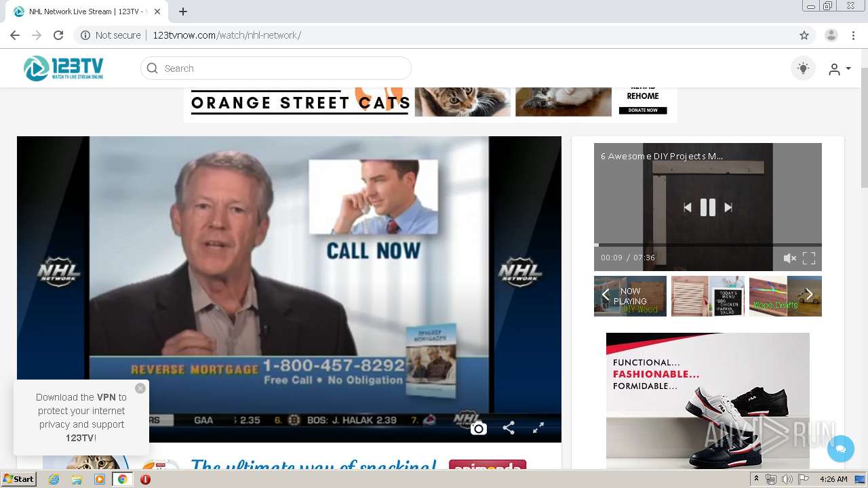
Task: Share the NHL stream
Action: (x=509, y=428)
